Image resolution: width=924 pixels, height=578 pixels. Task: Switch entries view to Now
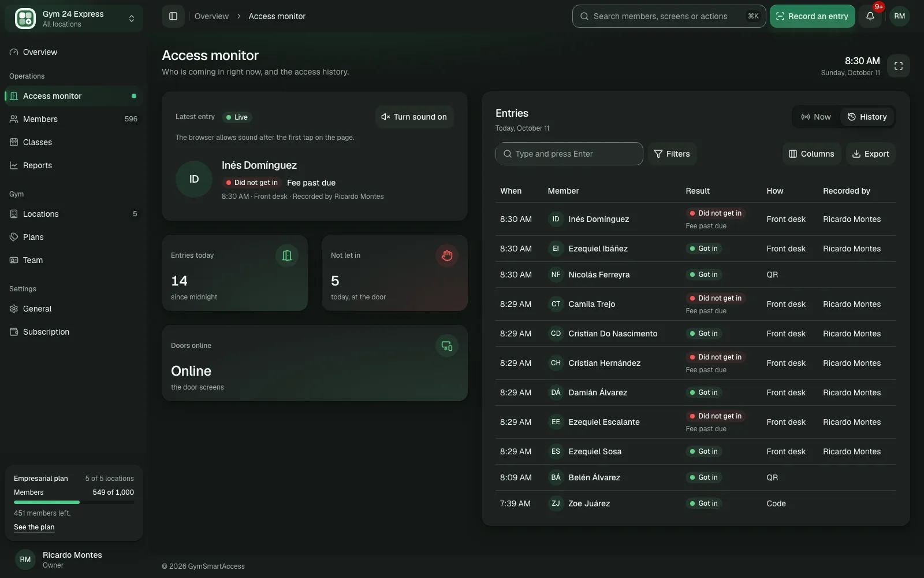click(816, 117)
